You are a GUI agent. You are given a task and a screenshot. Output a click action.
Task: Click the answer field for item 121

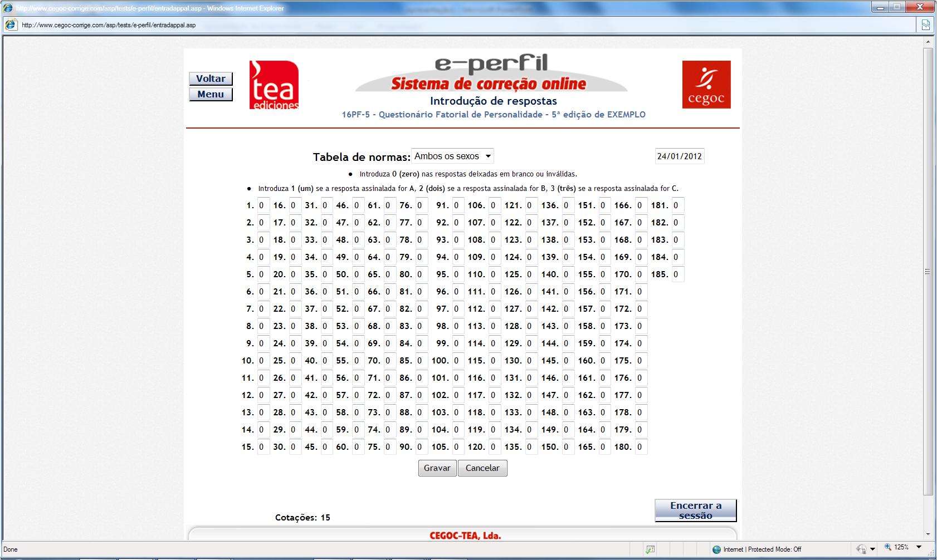(x=531, y=205)
